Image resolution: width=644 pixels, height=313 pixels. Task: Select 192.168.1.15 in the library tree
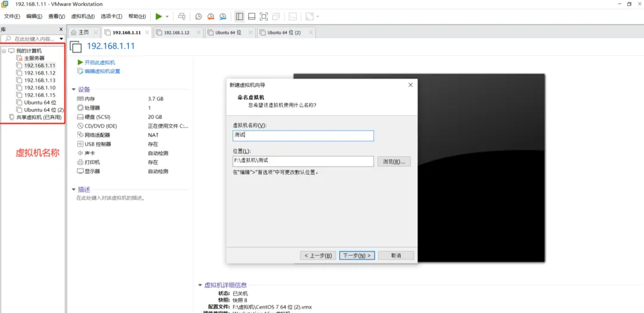(39, 95)
